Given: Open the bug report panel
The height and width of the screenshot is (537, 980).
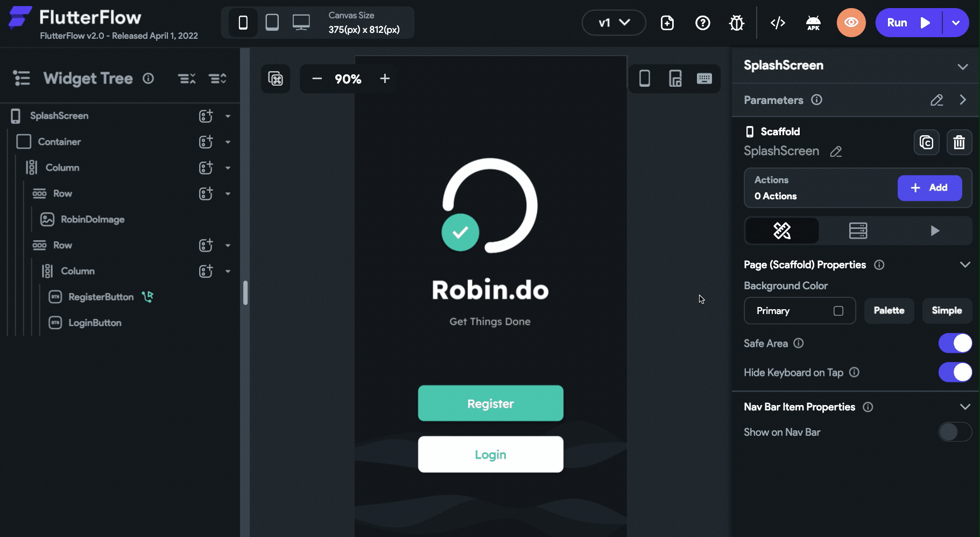Looking at the screenshot, I should pyautogui.click(x=736, y=23).
